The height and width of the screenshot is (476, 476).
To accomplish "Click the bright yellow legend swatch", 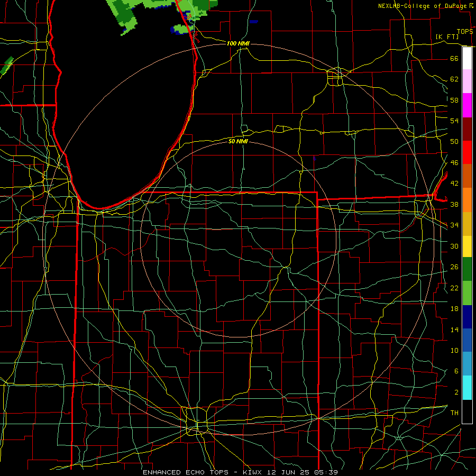I will click(x=467, y=246).
